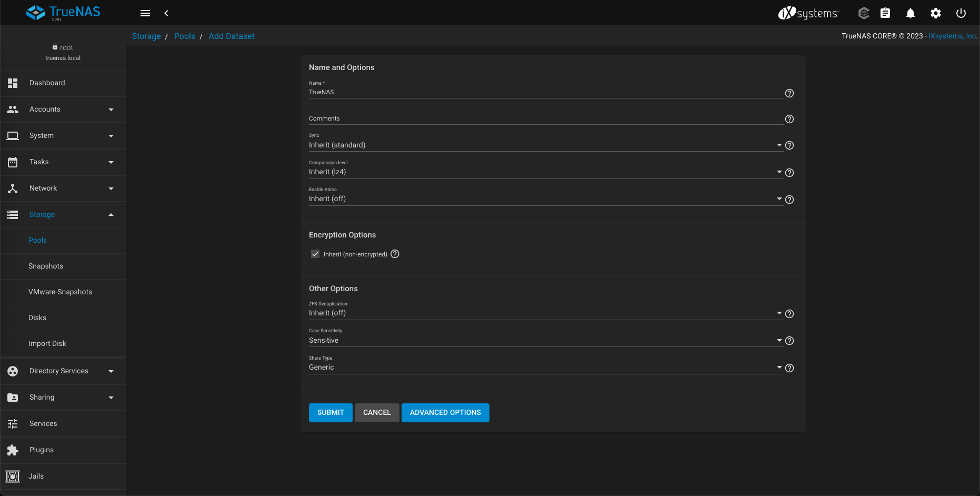Toggle the hamburger sidebar menu
The width and height of the screenshot is (980, 496).
tap(145, 13)
